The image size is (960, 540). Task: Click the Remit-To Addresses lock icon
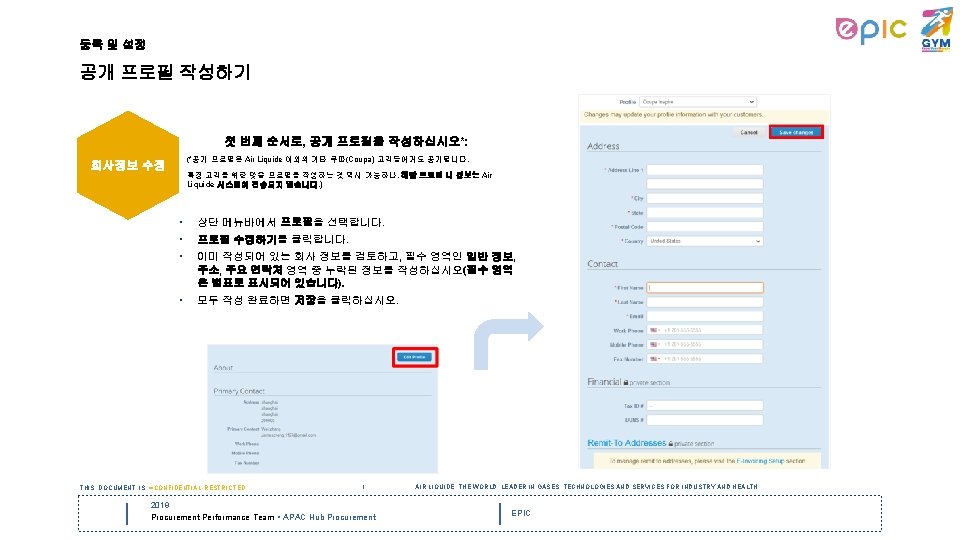671,444
